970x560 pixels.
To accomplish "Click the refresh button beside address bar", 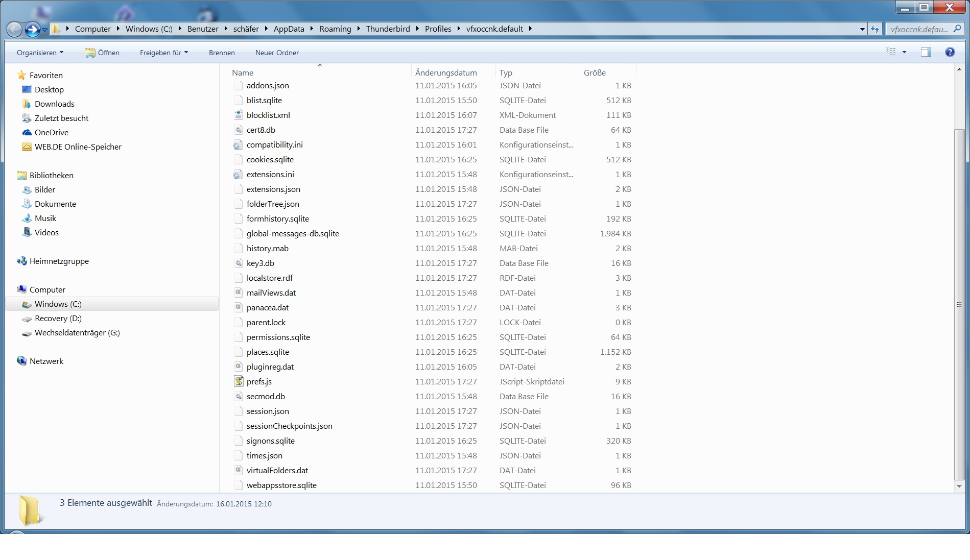I will pyautogui.click(x=875, y=29).
